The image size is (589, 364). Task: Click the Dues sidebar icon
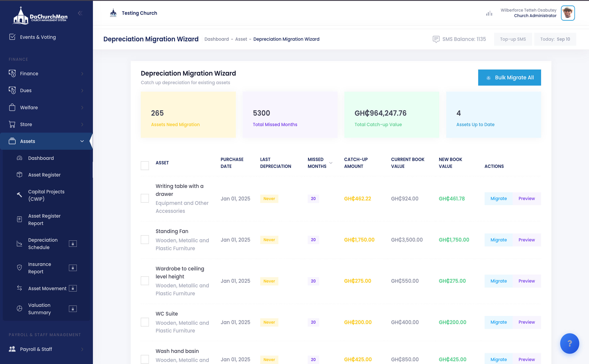click(12, 90)
